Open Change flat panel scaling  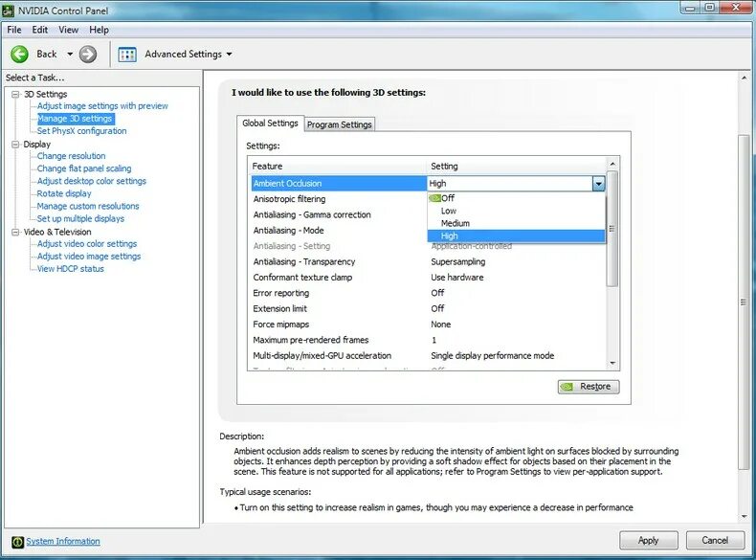84,168
